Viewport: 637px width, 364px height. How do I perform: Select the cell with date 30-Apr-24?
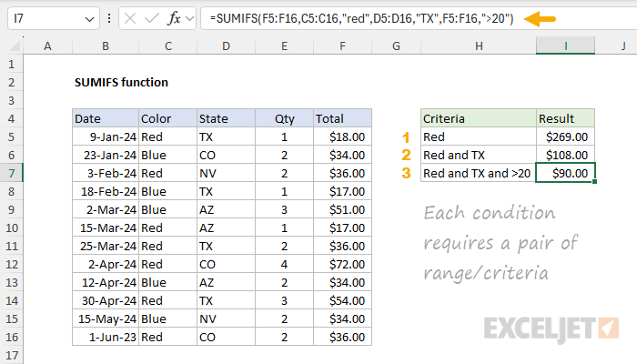[106, 300]
